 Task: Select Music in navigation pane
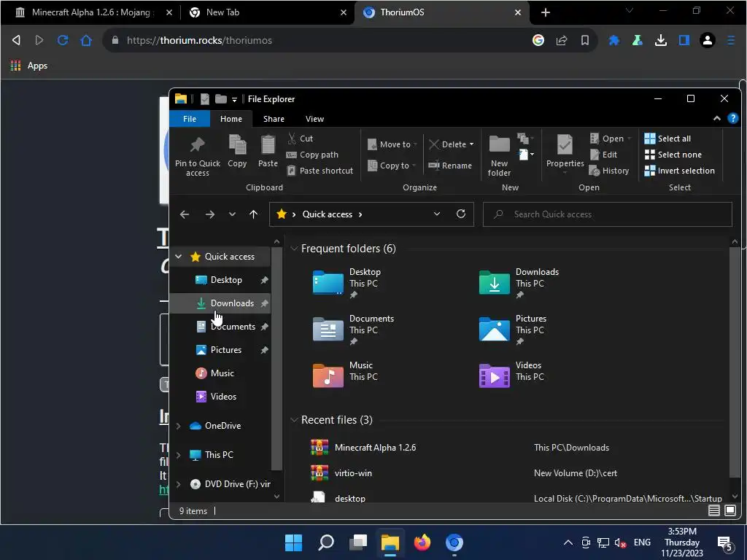[222, 373]
